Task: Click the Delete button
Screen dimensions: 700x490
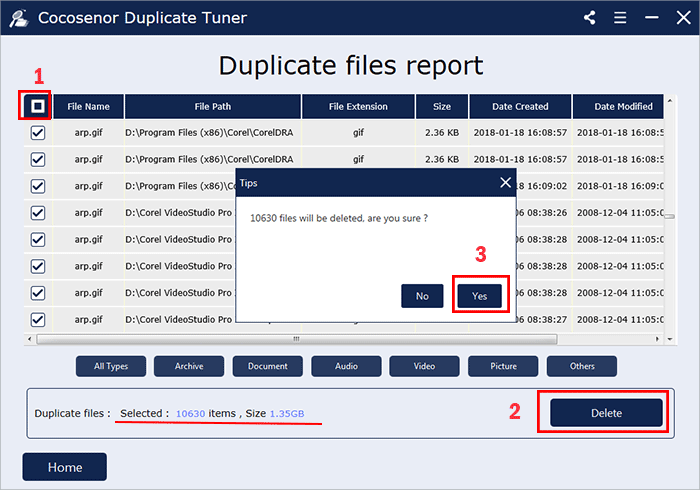Action: (606, 413)
